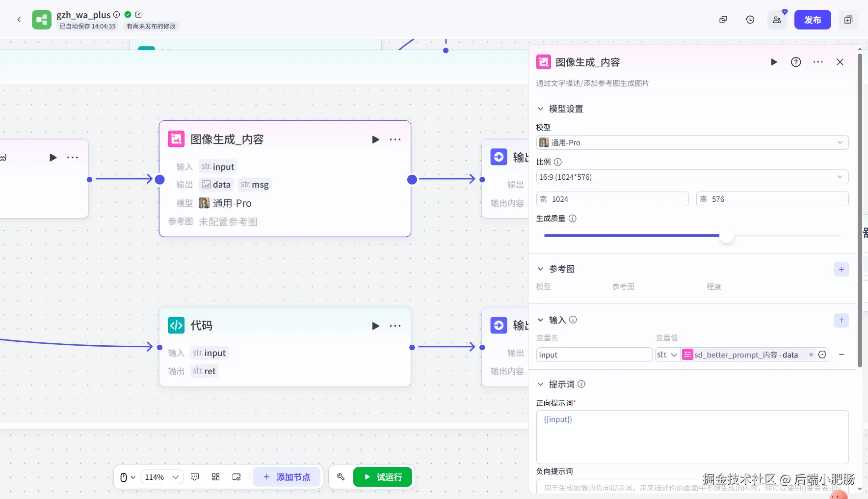Click the green gzh_wa_plus workflow icon
The width and height of the screenshot is (868, 499).
pyautogui.click(x=42, y=20)
